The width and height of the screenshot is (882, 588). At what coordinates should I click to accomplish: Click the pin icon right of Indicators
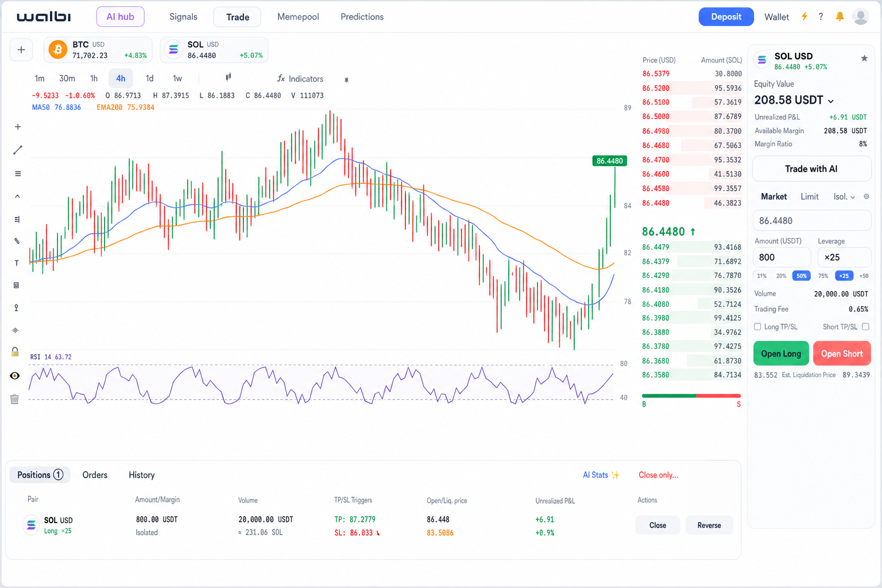pyautogui.click(x=346, y=80)
